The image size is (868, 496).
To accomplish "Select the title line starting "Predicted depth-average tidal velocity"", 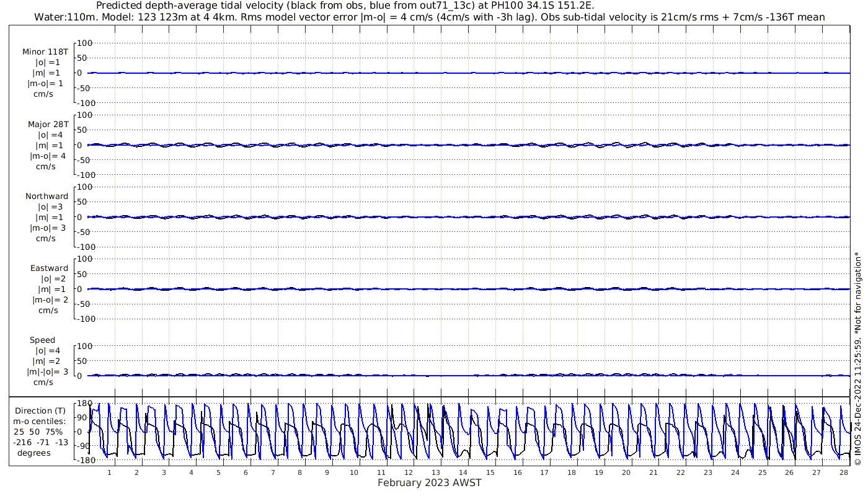I will 345,6.
